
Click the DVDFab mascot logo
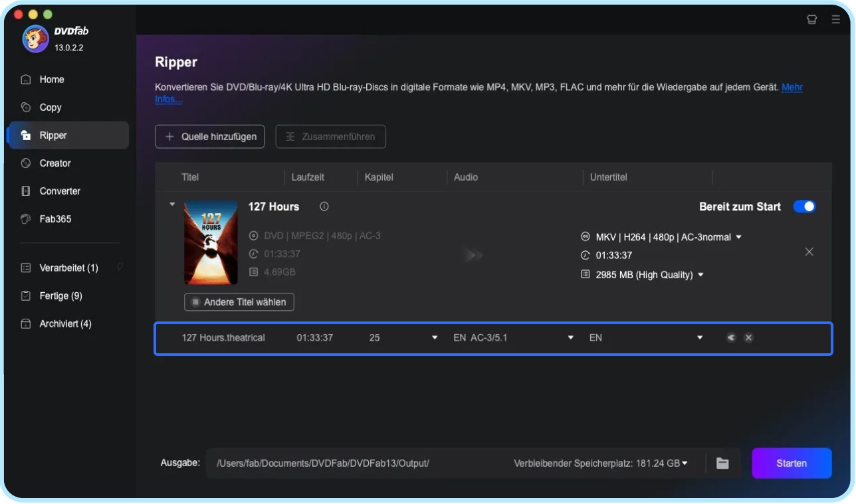point(35,39)
